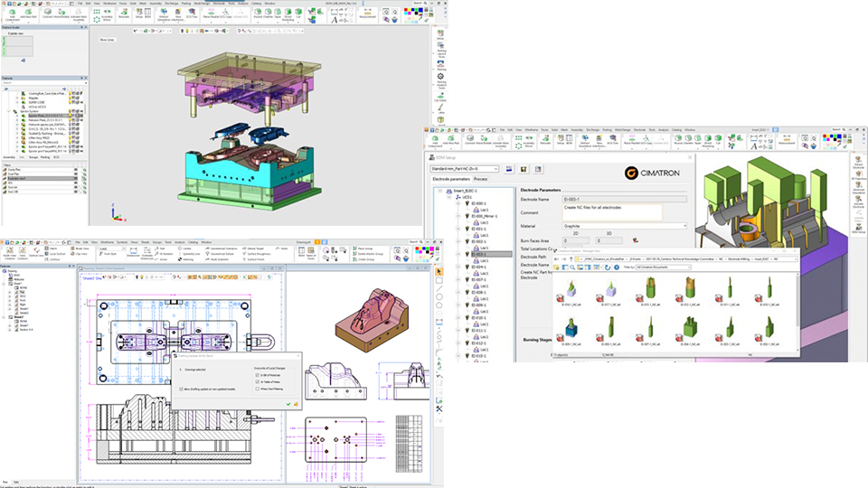Screen dimensions: 868x488
Task: Close the EDM Setup panel
Action: click(x=690, y=157)
